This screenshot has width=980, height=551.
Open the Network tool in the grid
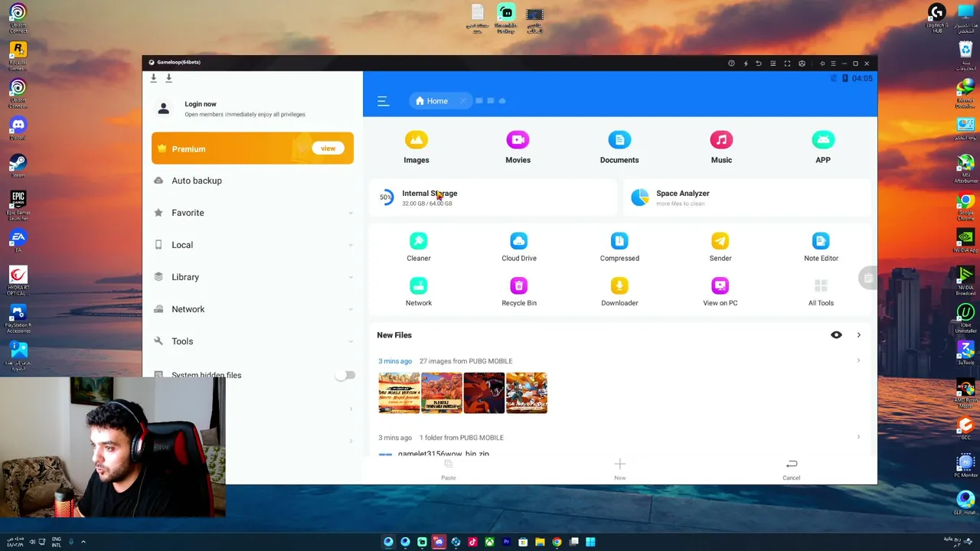[419, 292]
